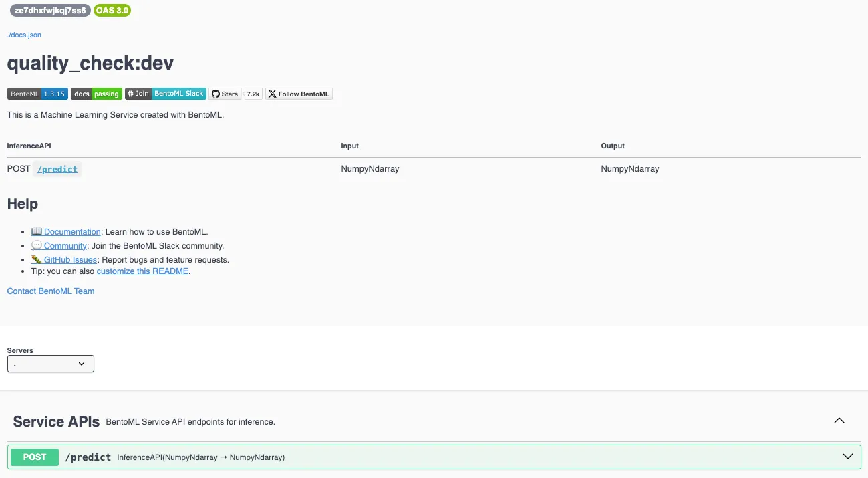Click the BentoML 1.3.15 version badge
868x478 pixels.
pos(37,94)
